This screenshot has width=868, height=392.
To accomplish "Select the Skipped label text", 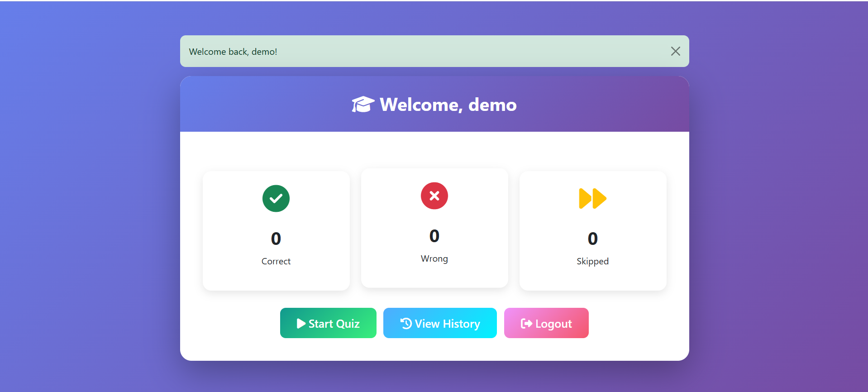I will pyautogui.click(x=592, y=261).
